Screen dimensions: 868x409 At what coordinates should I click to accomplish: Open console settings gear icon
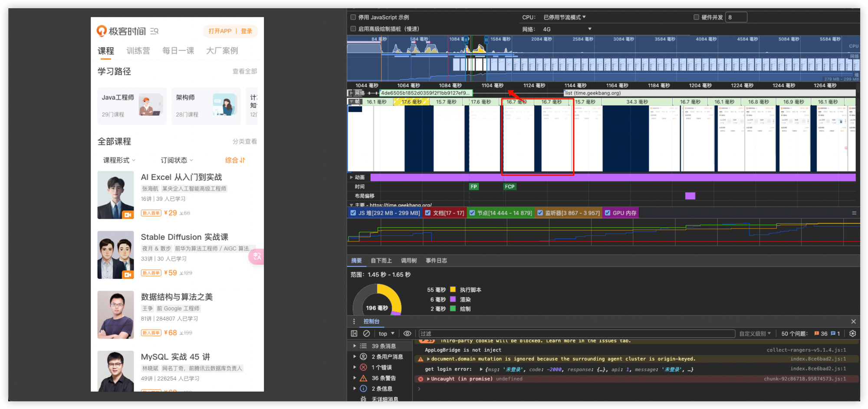click(852, 334)
